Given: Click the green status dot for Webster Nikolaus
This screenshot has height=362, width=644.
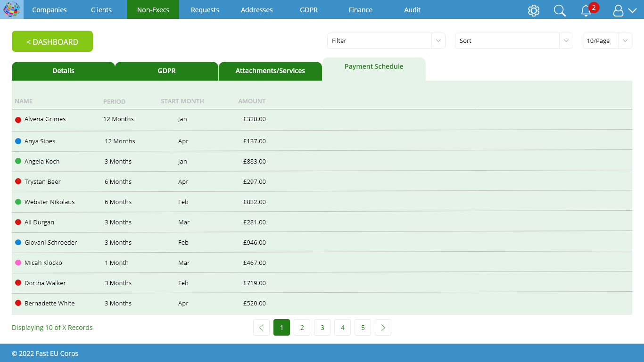Looking at the screenshot, I should tap(18, 202).
